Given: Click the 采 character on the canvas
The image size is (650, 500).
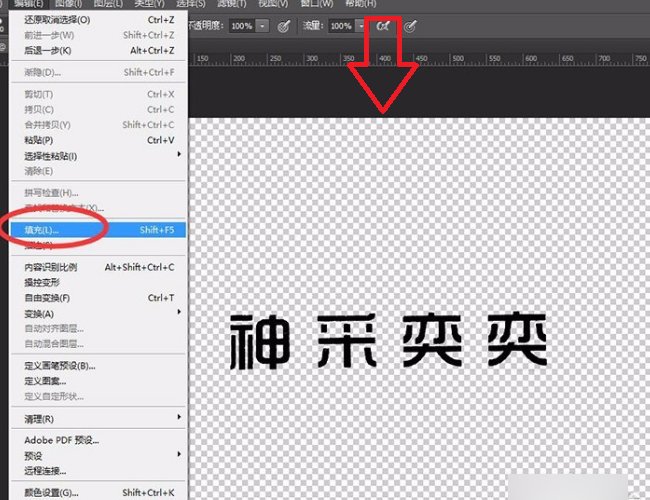Looking at the screenshot, I should [347, 341].
